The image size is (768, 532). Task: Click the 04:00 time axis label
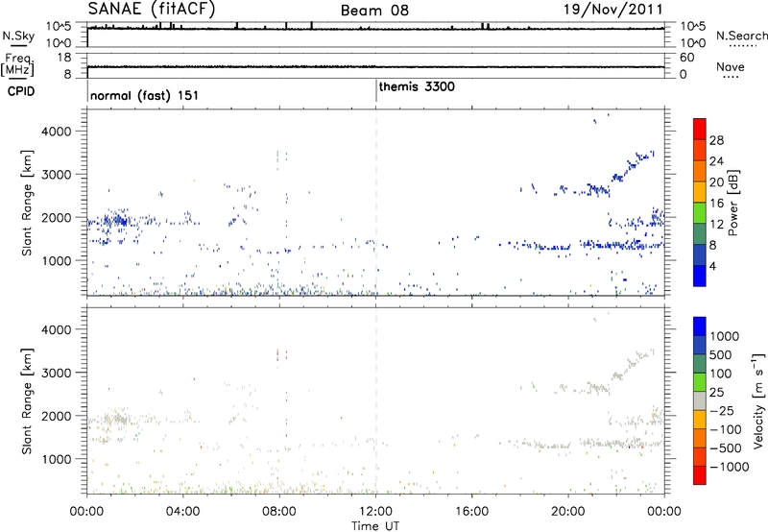pos(183,512)
